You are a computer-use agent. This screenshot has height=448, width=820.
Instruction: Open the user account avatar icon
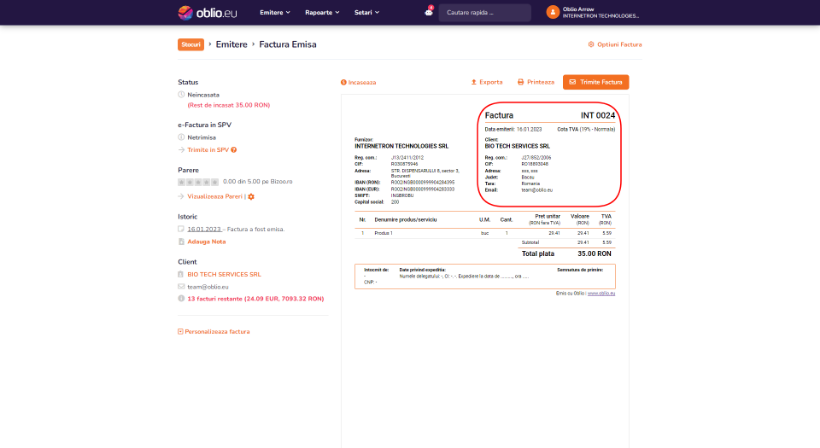pos(553,12)
